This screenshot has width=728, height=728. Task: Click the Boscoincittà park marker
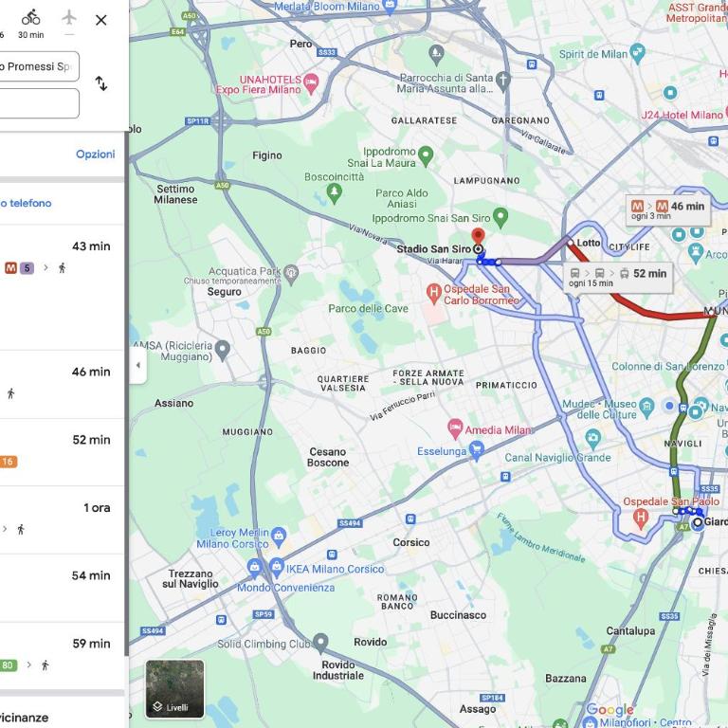click(334, 192)
